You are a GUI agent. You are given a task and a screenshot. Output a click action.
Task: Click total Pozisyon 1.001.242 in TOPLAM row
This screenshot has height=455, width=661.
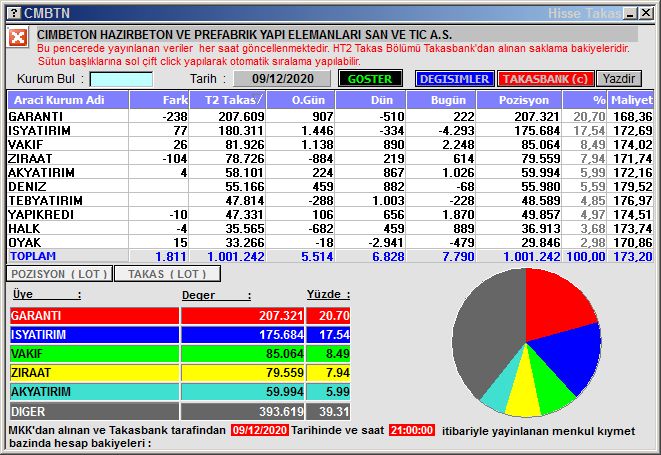click(x=532, y=256)
